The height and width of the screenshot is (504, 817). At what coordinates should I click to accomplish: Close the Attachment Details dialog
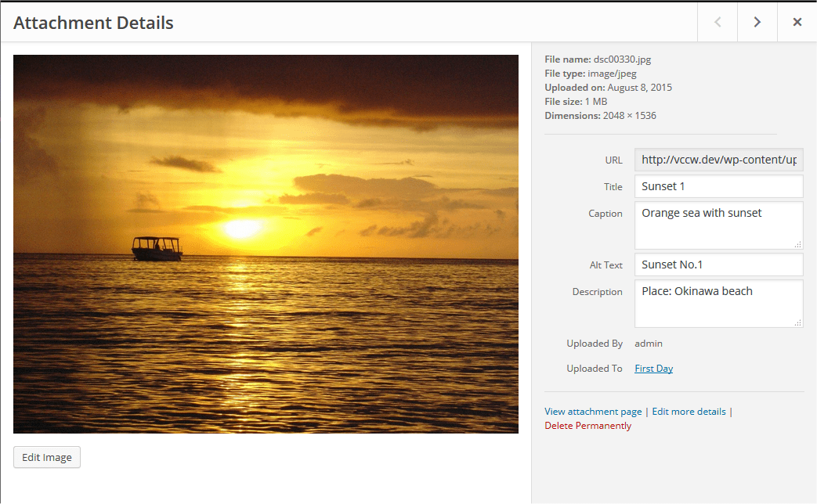point(797,22)
